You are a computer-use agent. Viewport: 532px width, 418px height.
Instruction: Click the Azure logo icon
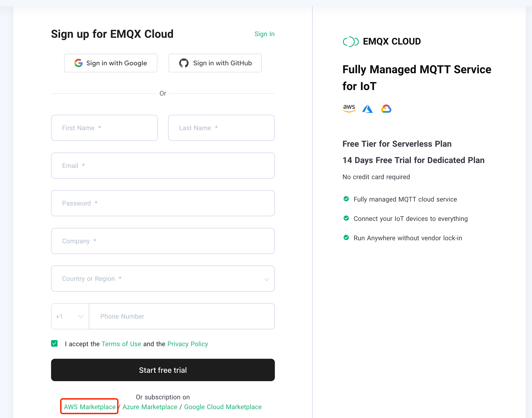point(367,109)
